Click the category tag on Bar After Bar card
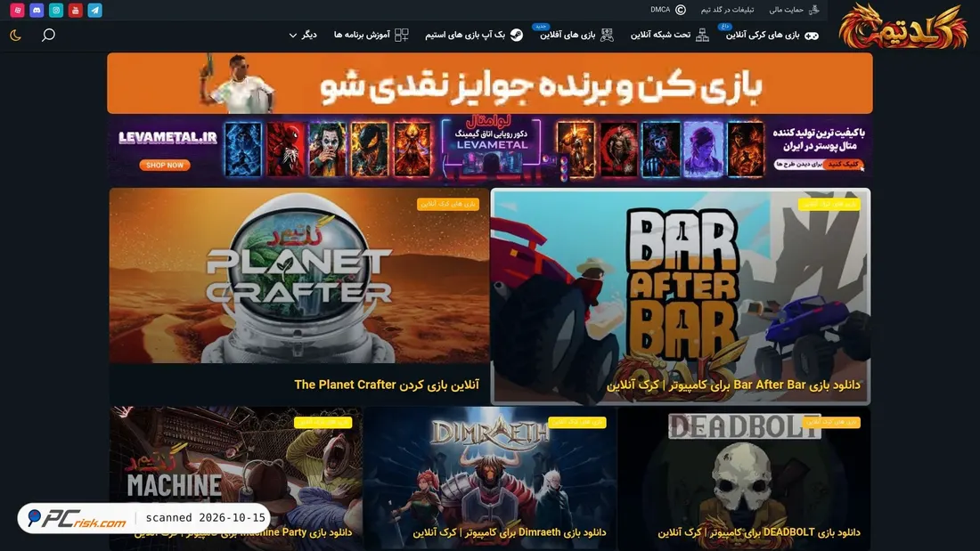 [x=829, y=204]
